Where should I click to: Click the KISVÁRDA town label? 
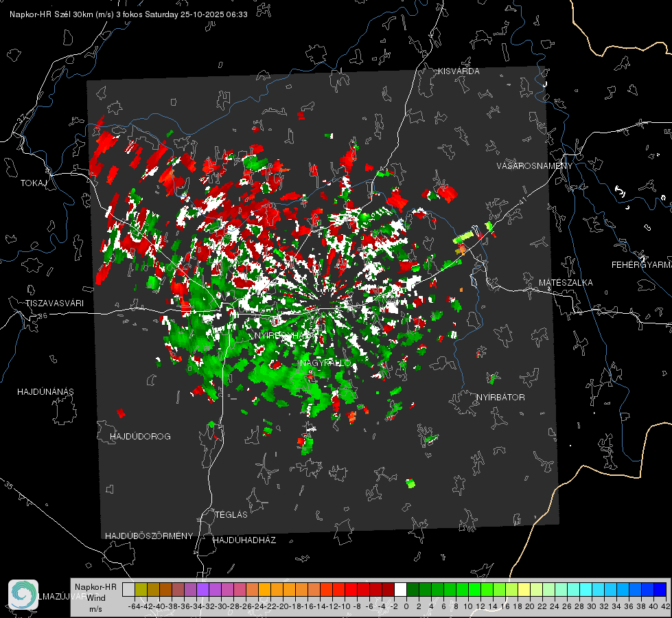pyautogui.click(x=459, y=71)
